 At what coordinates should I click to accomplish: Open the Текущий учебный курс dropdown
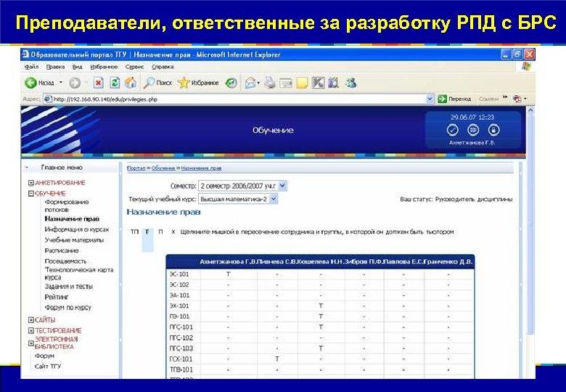coord(274,199)
